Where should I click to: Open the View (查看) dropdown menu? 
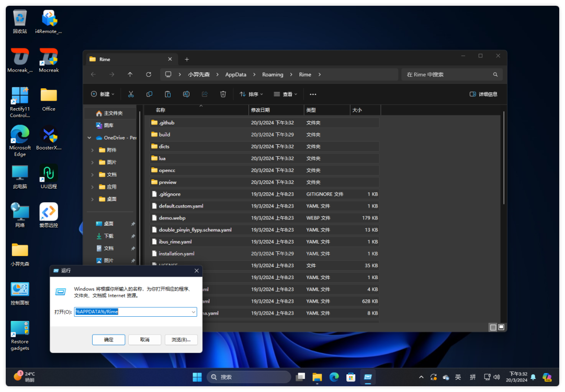pyautogui.click(x=286, y=94)
